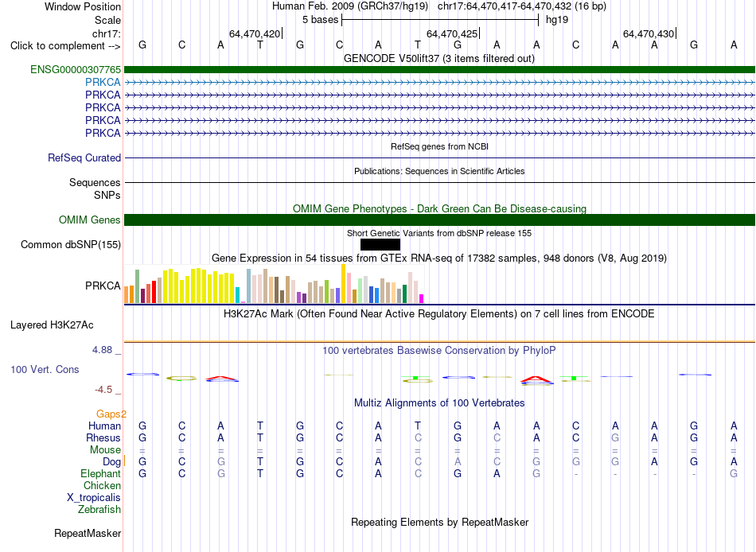
Task: Click the Mouse alignment row label
Action: click(x=105, y=450)
